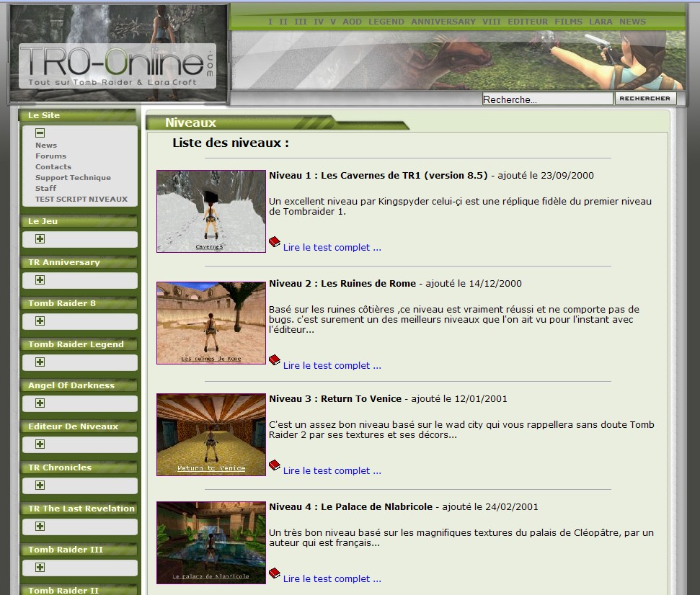Screen dimensions: 700x595
Task: Click the Niveau 3 Return To Venice title
Action: (335, 399)
